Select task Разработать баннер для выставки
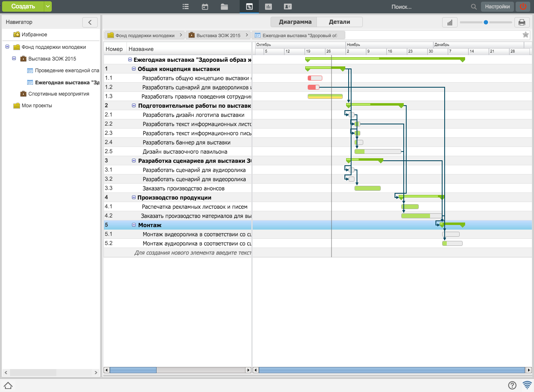This screenshot has height=392, width=534. (187, 142)
